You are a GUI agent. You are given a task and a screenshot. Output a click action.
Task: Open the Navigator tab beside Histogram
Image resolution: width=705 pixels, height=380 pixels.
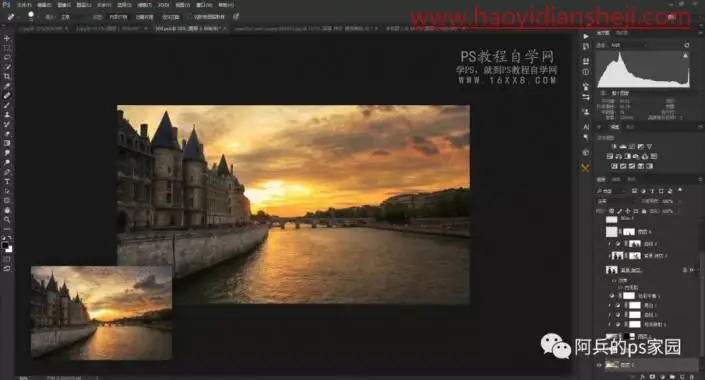coord(622,33)
